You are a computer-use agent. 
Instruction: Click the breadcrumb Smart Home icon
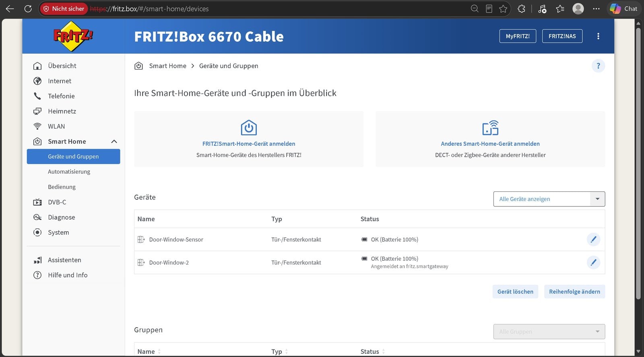[138, 66]
